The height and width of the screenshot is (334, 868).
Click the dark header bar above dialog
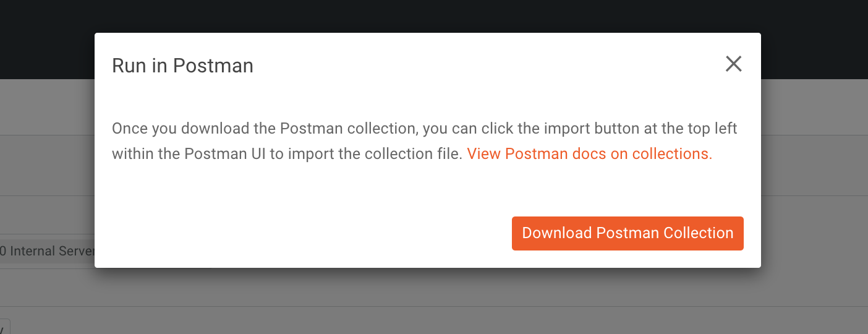433,16
